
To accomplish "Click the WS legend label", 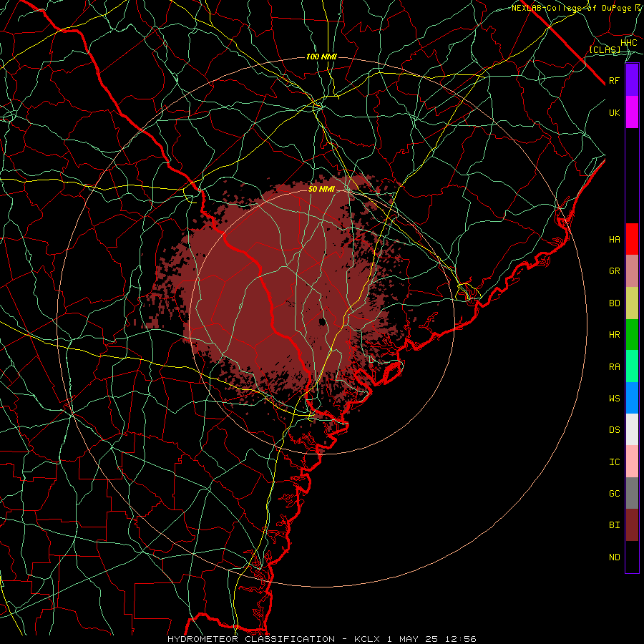I will pos(614,398).
